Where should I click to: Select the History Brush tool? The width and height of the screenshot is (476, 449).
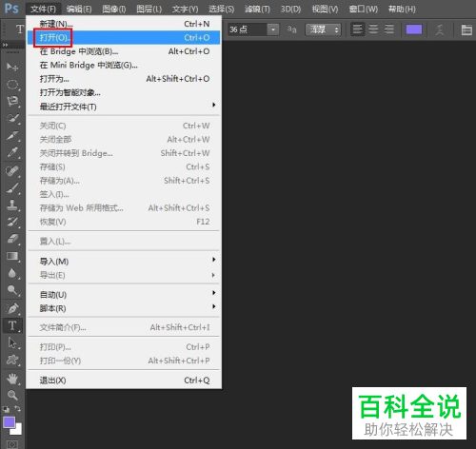(12, 222)
